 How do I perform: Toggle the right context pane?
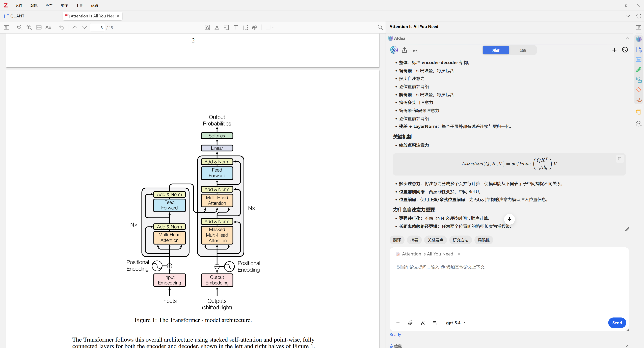(638, 27)
